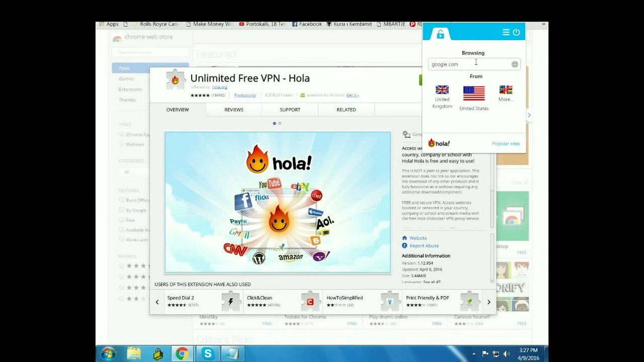Click the web store search box
The width and height of the screenshot is (644, 362).
[150, 52]
